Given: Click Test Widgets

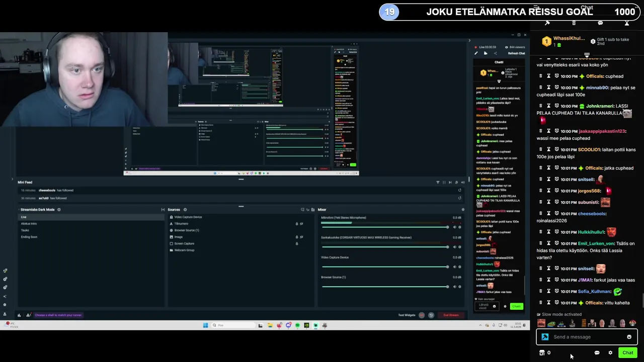Looking at the screenshot, I should click(407, 315).
